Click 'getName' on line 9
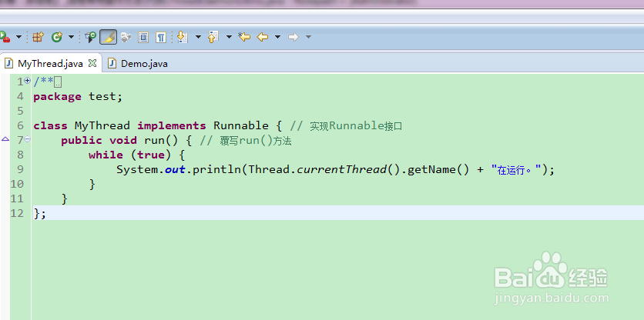The height and width of the screenshot is (320, 644). 431,170
